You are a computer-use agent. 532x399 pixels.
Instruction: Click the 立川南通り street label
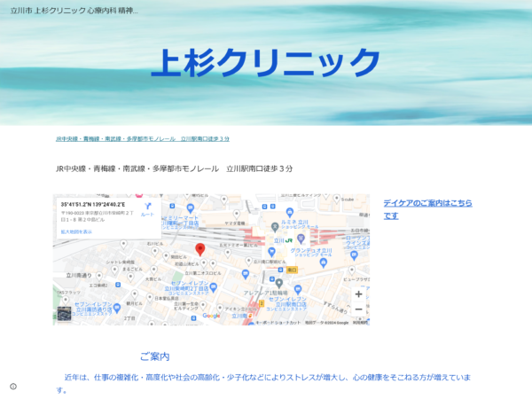[79, 275]
